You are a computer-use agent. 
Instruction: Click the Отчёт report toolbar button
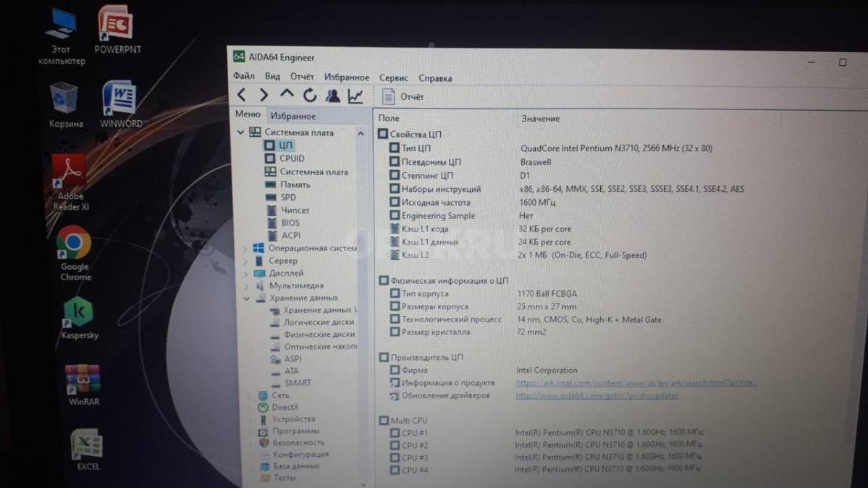pos(403,96)
